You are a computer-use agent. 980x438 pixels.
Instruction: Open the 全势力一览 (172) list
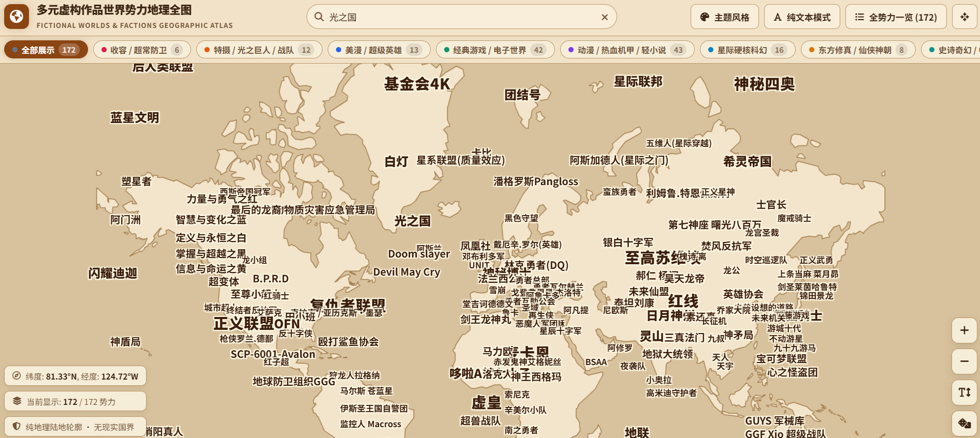tap(896, 17)
